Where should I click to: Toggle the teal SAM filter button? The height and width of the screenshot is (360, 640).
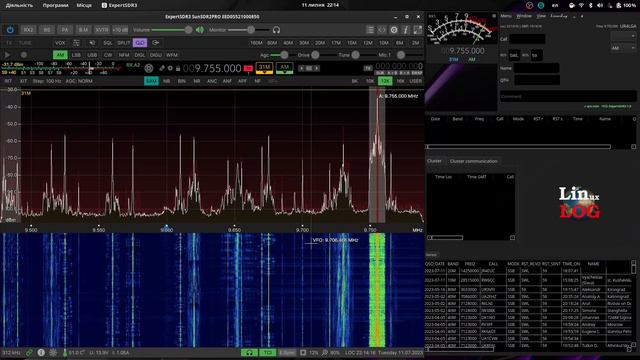click(151, 81)
